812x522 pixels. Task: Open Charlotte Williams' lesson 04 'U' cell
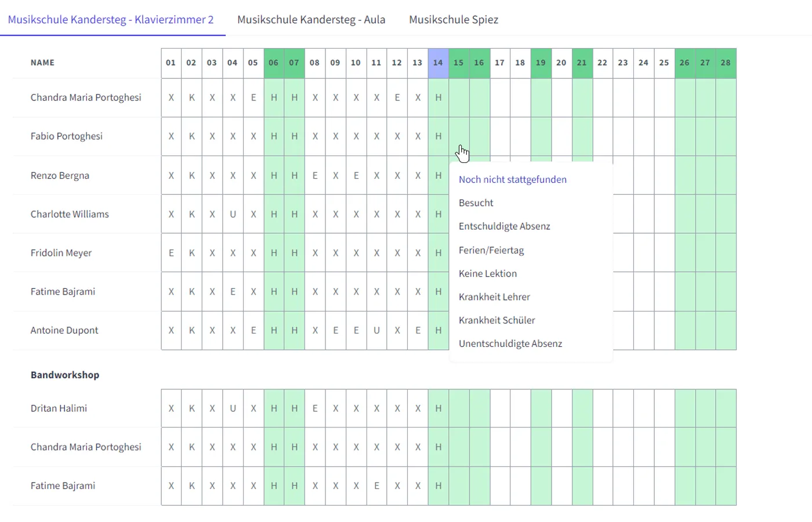tap(233, 214)
